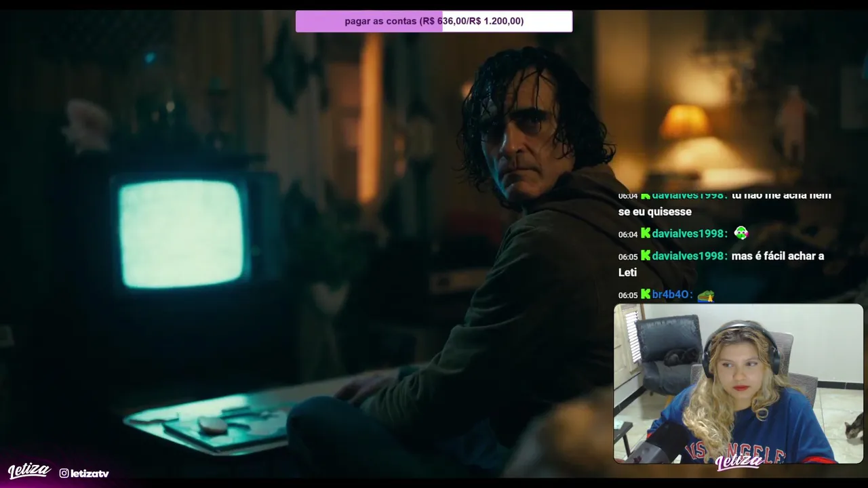Screen dimensions: 868x488
Task: Click the glowing TV screen in the video
Action: tap(182, 234)
